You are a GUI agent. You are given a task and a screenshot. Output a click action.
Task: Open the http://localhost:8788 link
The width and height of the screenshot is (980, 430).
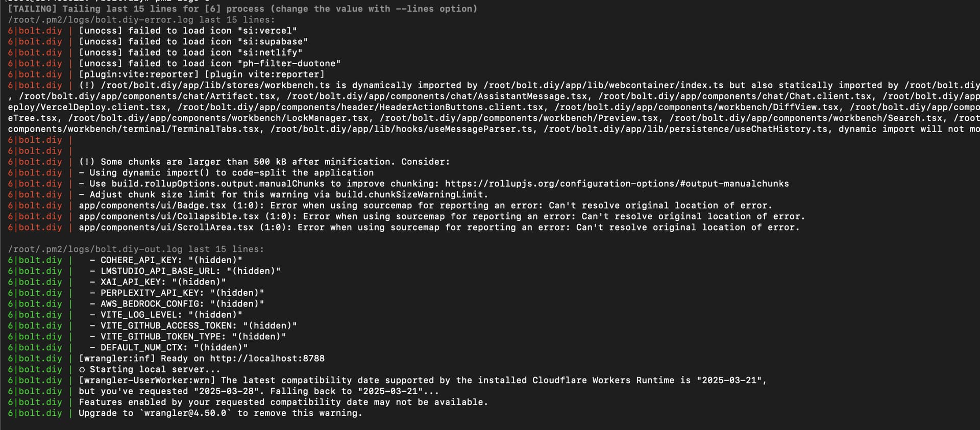[x=267, y=359]
